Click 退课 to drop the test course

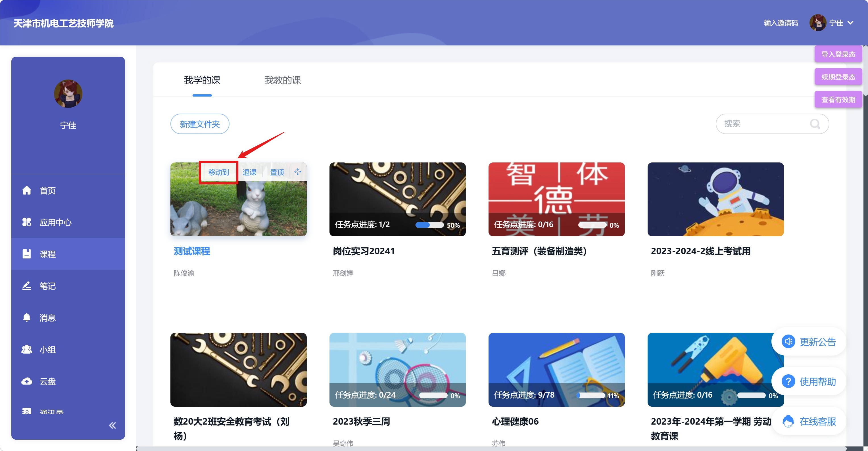249,172
